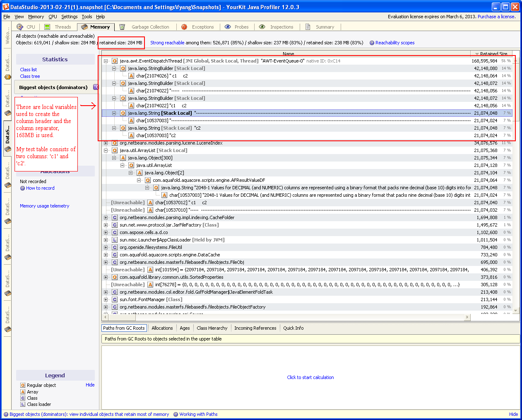Switch to the Ages tab
The width and height of the screenshot is (522, 420).
(185, 328)
